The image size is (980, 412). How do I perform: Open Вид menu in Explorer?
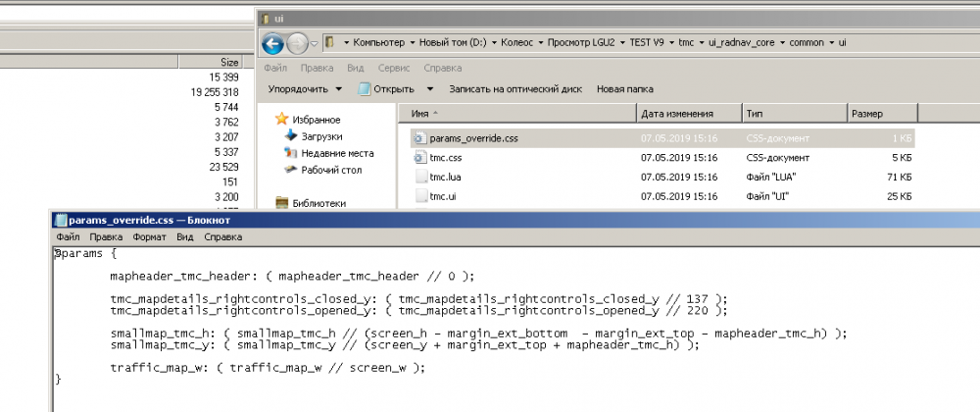tap(356, 68)
